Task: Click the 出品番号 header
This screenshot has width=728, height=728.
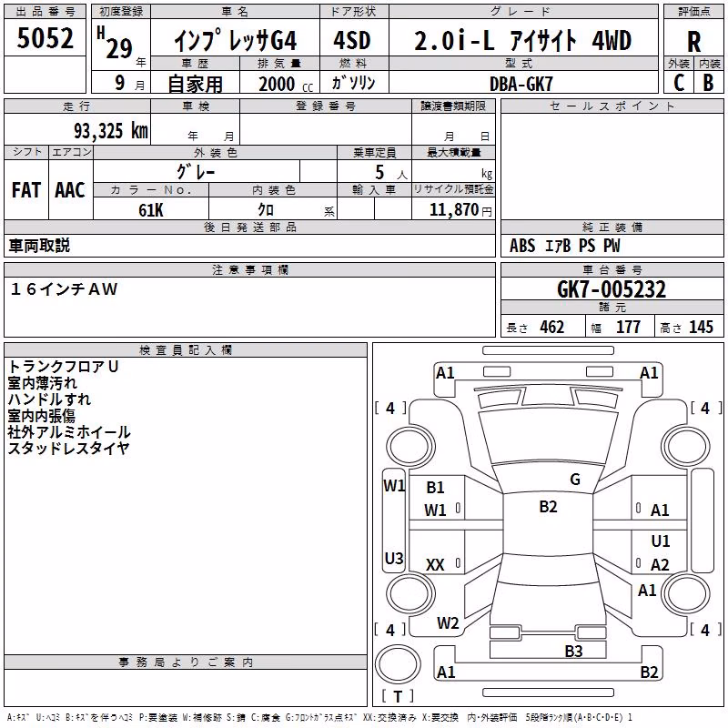Action: (x=45, y=12)
